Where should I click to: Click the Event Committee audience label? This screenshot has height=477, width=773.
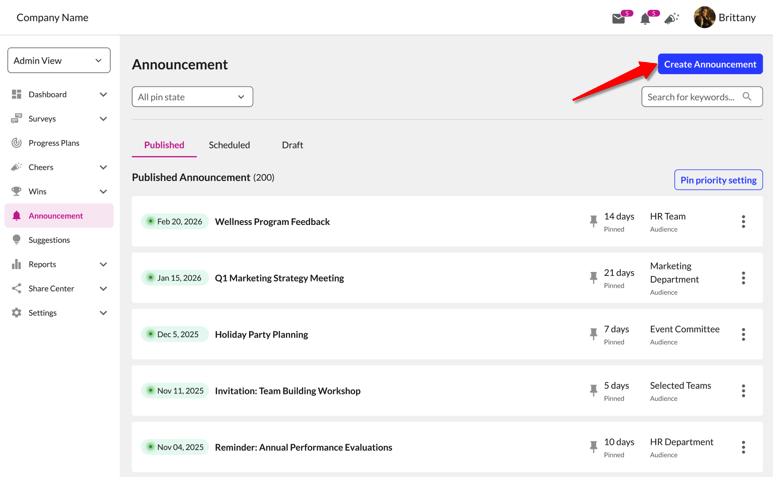[684, 329]
